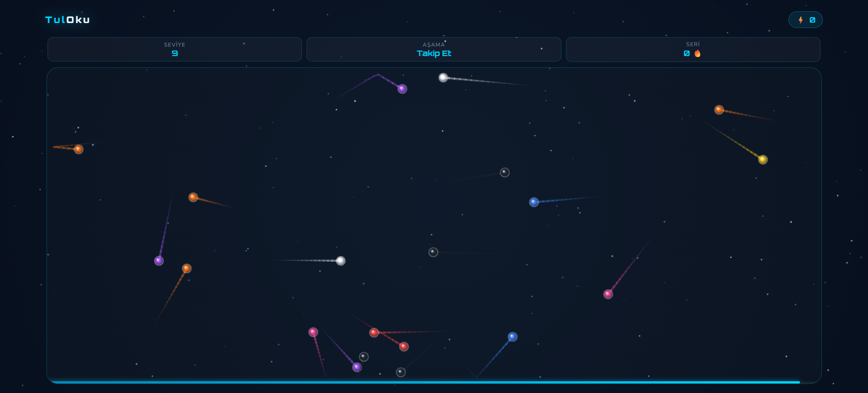Click the "Takip Et" stage text
This screenshot has width=868, height=393.
coord(434,53)
